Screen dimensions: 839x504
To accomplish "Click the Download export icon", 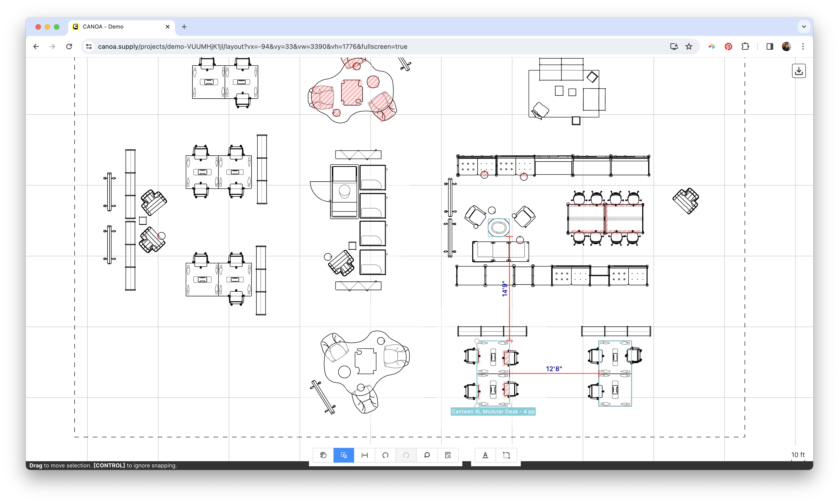I will coord(798,71).
